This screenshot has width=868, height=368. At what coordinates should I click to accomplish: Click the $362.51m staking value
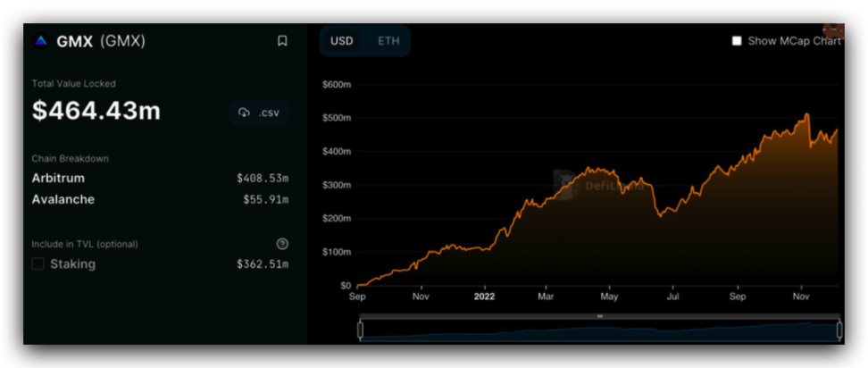(x=263, y=264)
